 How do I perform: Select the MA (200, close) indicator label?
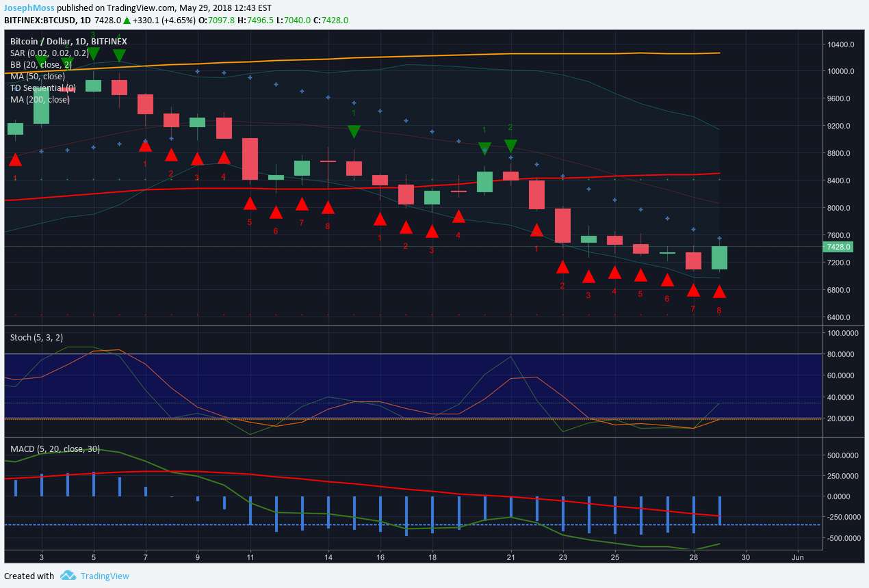coord(40,99)
